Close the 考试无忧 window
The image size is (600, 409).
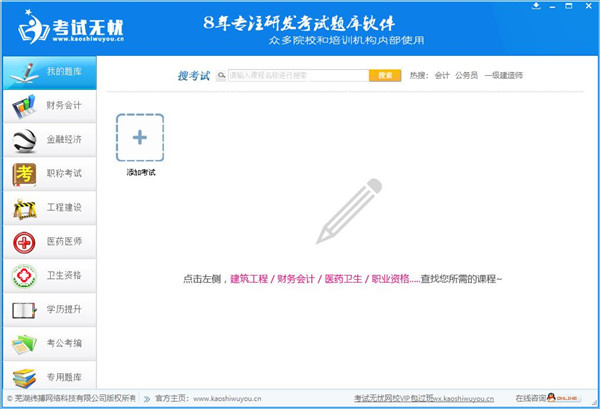click(x=589, y=6)
